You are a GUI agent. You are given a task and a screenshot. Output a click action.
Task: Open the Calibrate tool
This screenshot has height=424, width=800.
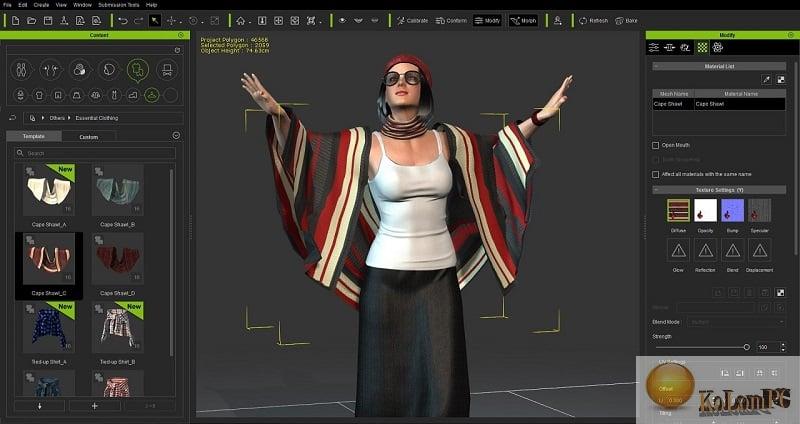[x=412, y=21]
